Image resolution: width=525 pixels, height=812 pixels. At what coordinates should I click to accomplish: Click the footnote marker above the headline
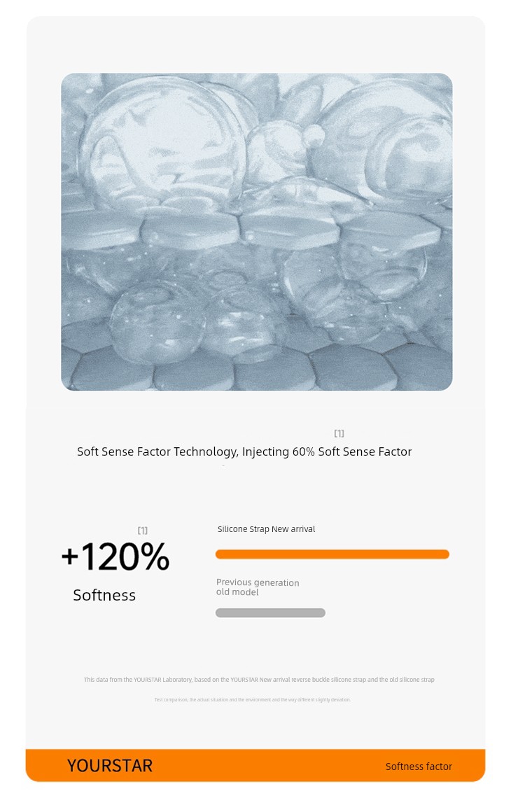pyautogui.click(x=339, y=433)
